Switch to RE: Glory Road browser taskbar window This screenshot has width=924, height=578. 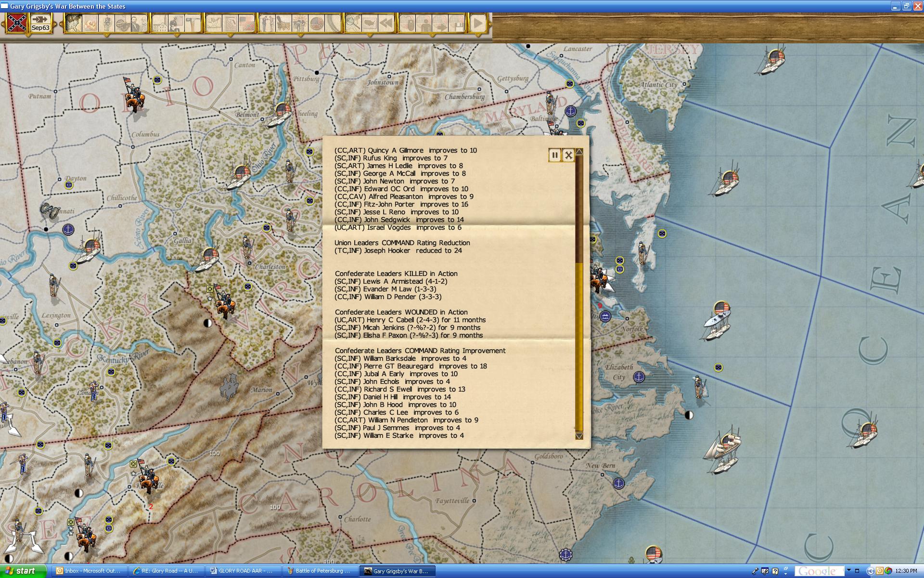pyautogui.click(x=167, y=571)
